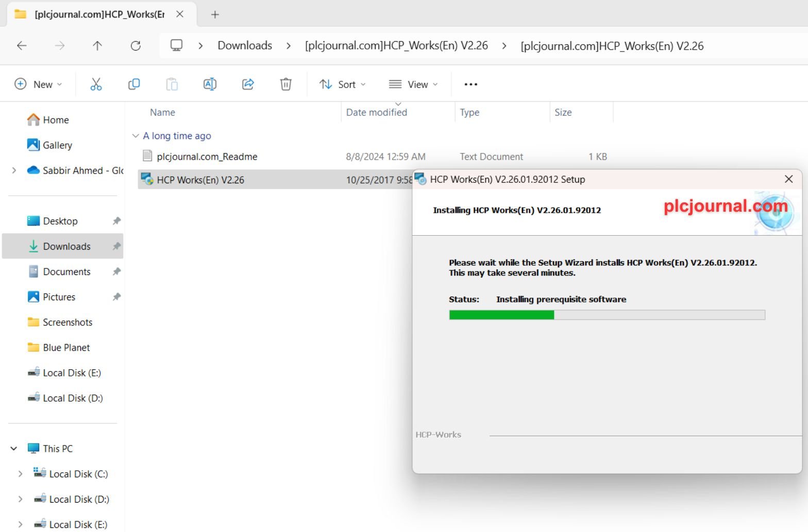Expand Local Disk (D:) under This PC

[x=20, y=499]
